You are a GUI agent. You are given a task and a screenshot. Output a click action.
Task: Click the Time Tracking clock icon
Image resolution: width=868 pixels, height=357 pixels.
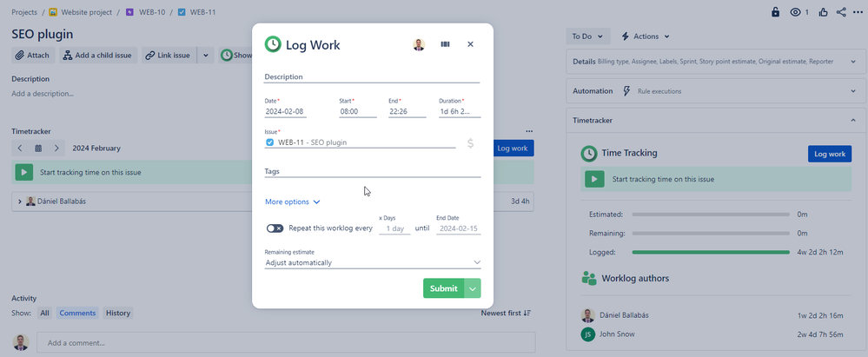(588, 154)
